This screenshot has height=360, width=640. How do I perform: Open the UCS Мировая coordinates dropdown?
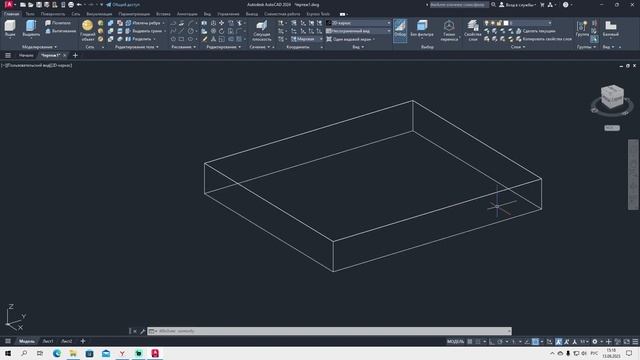pyautogui.click(x=306, y=39)
